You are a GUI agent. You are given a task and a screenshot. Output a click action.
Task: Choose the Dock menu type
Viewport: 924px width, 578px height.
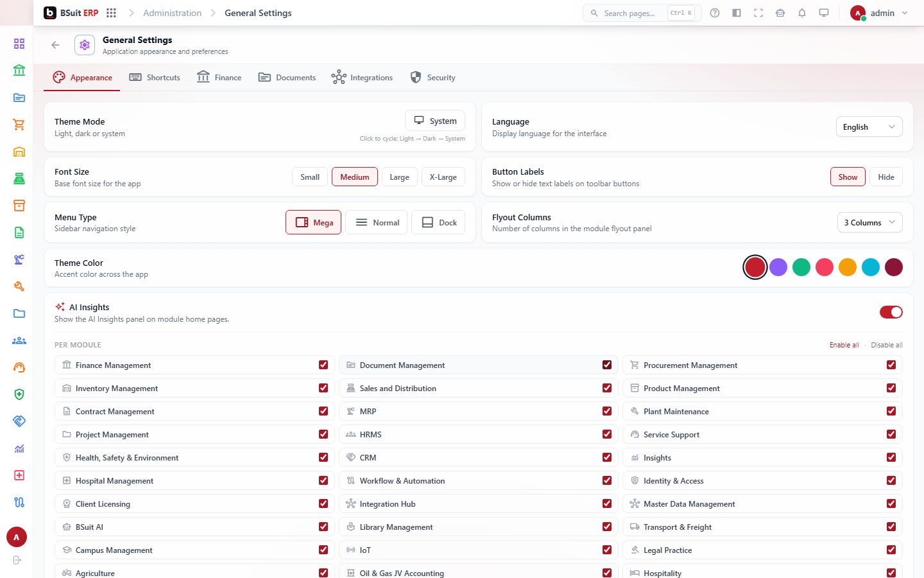[438, 222]
